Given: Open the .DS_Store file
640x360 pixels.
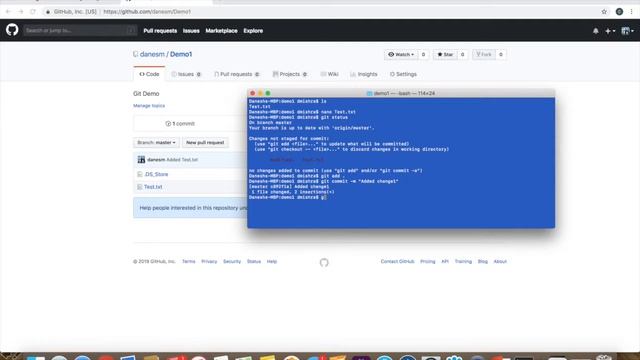Looking at the screenshot, I should 156,174.
